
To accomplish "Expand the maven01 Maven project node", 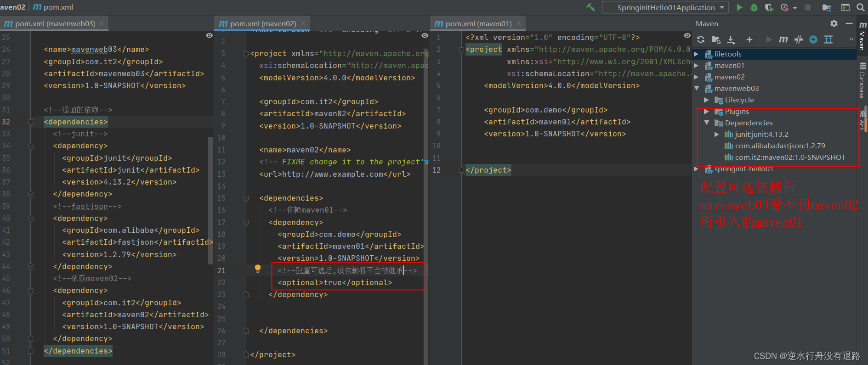I will (x=697, y=66).
